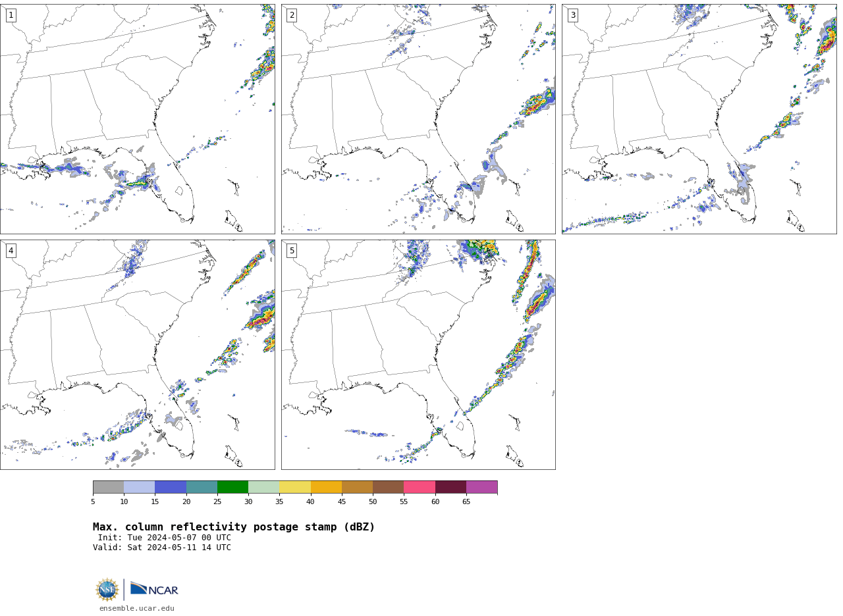
Task: Click the maroon 60-65 dBZ swatch
Action: coord(450,487)
